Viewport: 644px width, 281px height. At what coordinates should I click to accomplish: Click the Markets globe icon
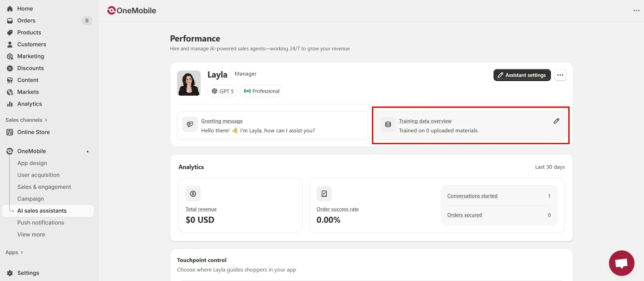(10, 92)
